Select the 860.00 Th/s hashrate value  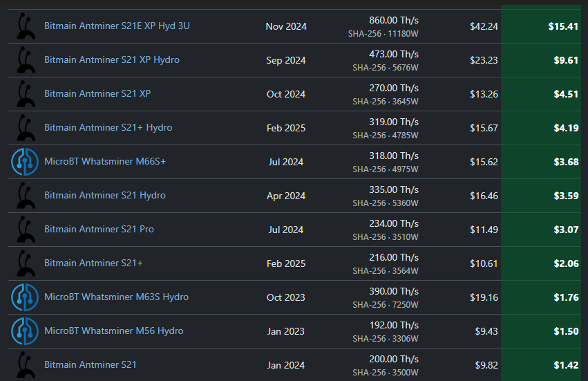[x=394, y=20]
